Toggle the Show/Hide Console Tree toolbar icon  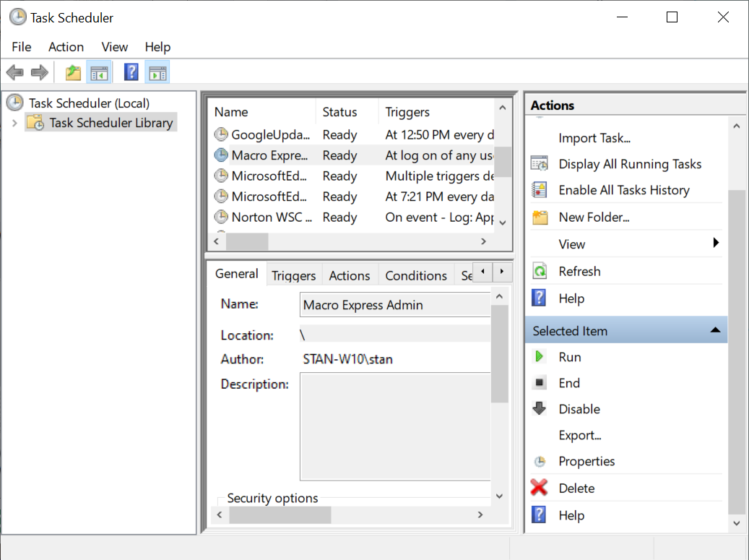[x=99, y=72]
